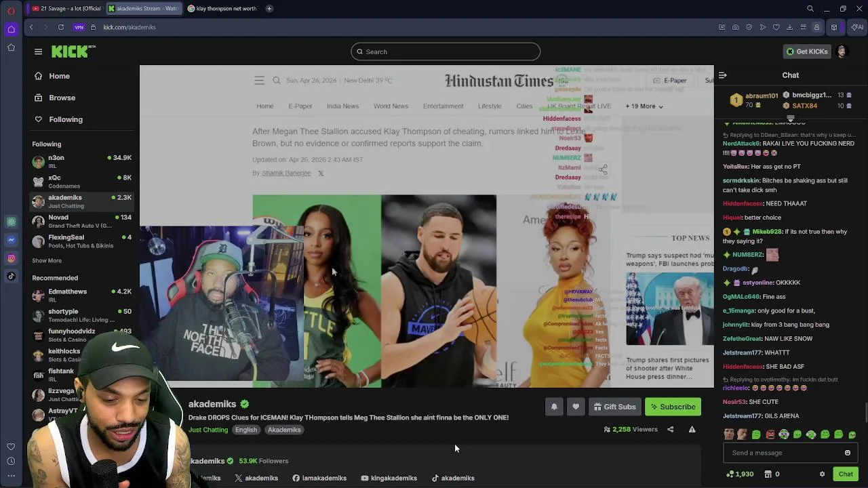
Task: Click the English language tag
Action: (246, 430)
